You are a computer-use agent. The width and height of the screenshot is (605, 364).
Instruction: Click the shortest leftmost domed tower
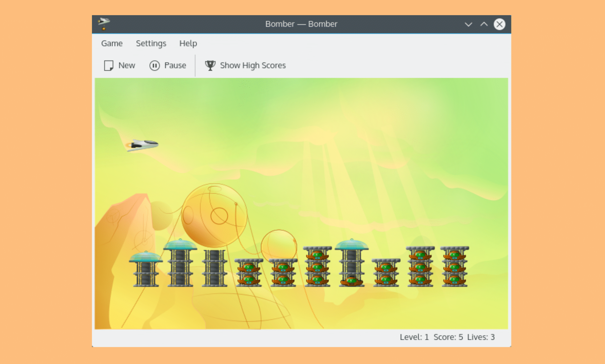point(146,269)
